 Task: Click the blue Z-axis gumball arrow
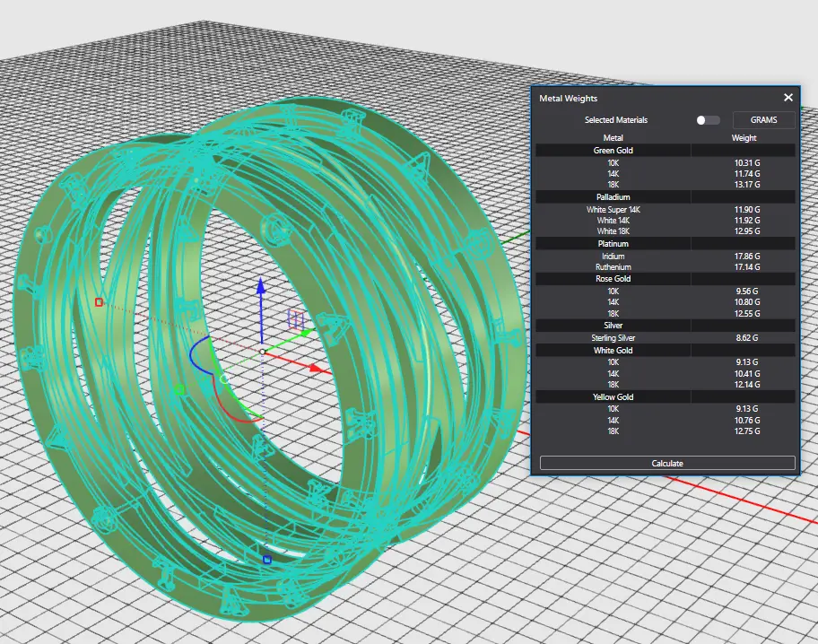(260, 286)
